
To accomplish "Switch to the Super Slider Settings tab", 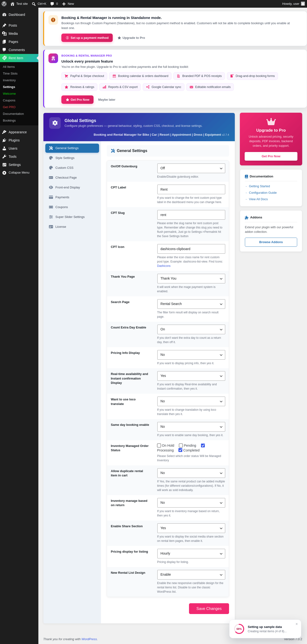I will coord(72,217).
